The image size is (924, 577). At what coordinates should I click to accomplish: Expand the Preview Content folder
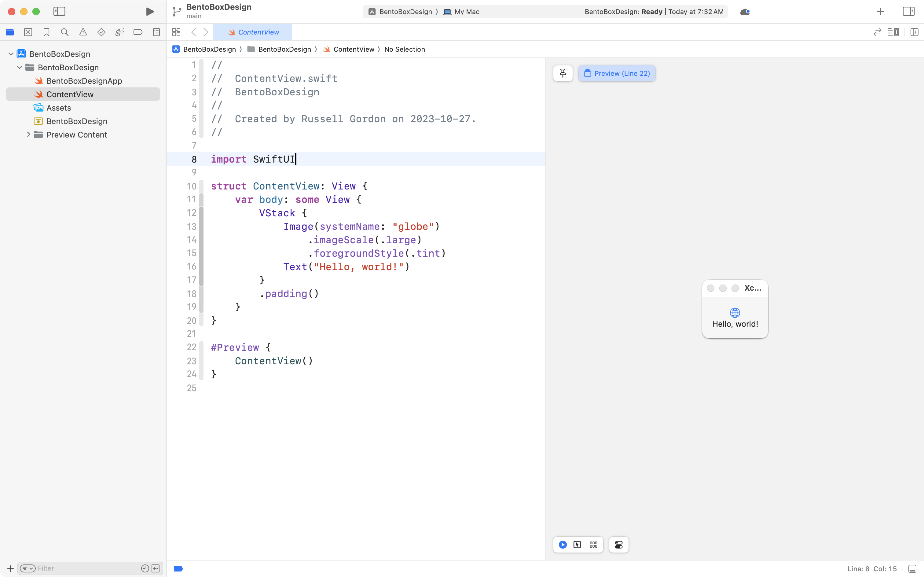[28, 134]
